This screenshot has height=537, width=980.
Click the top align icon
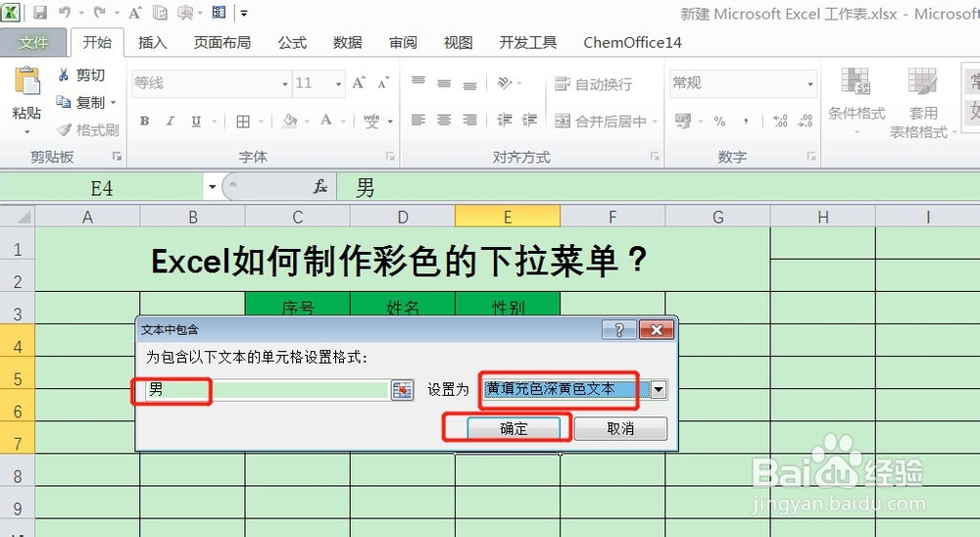tap(418, 82)
